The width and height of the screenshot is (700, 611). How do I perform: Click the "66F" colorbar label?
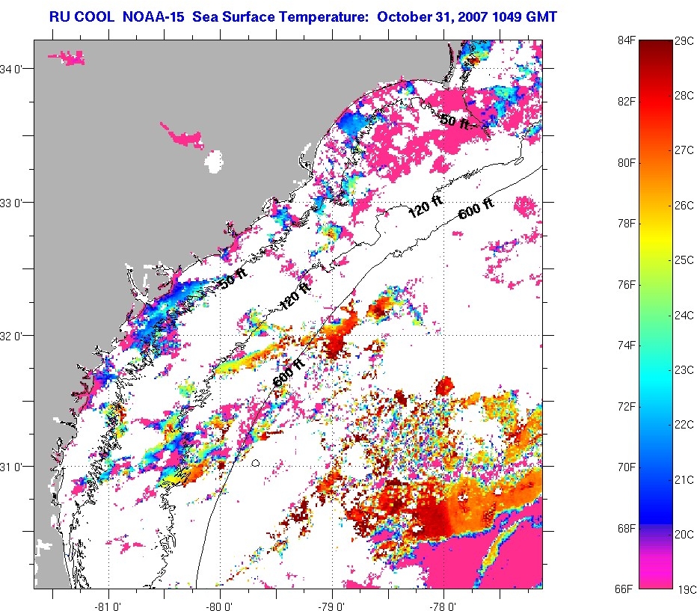624,589
